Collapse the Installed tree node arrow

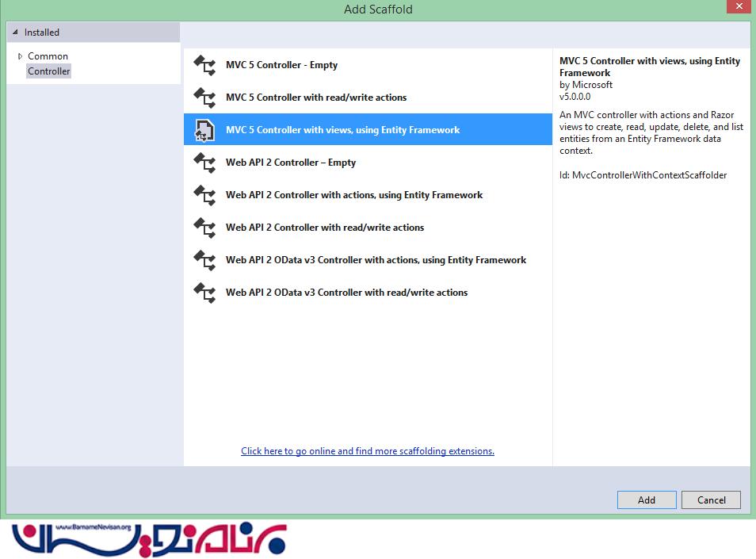(15, 33)
